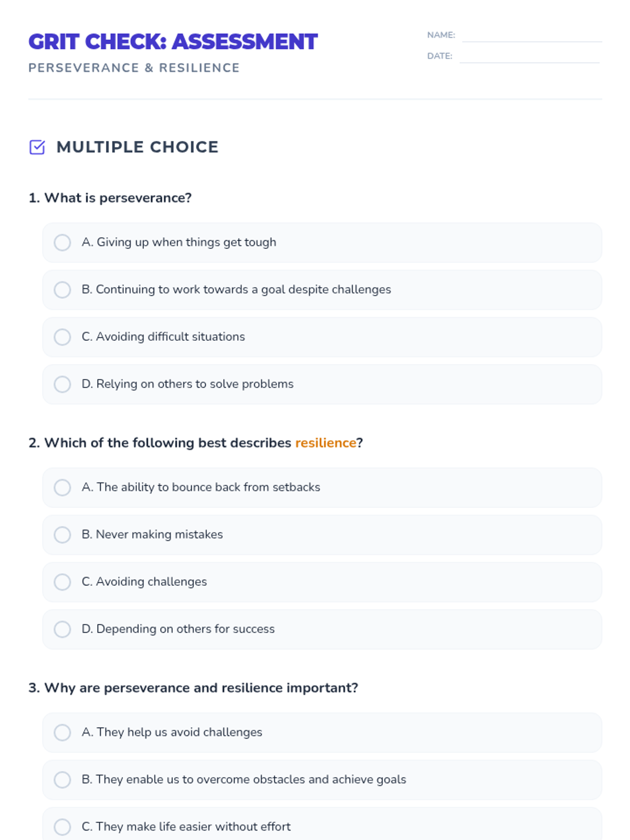This screenshot has width=630, height=840.
Task: Pick 'Relying on others to solve problems'
Action: coord(62,384)
